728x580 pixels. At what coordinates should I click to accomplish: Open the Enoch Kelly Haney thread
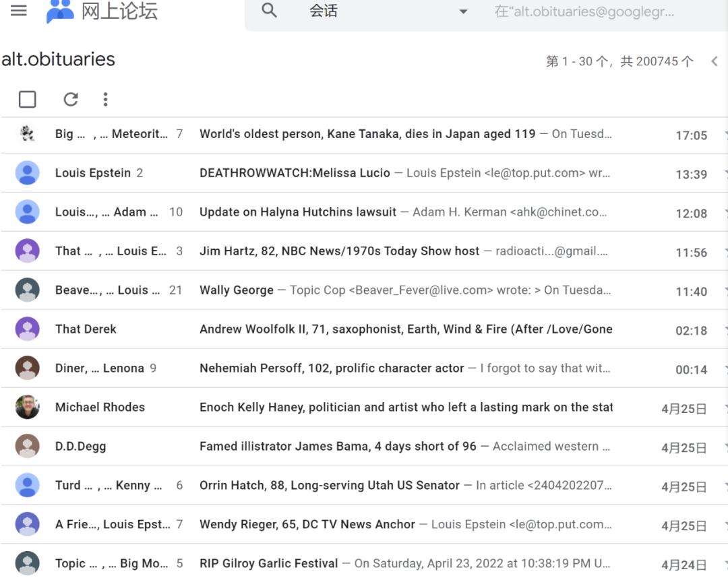point(406,407)
